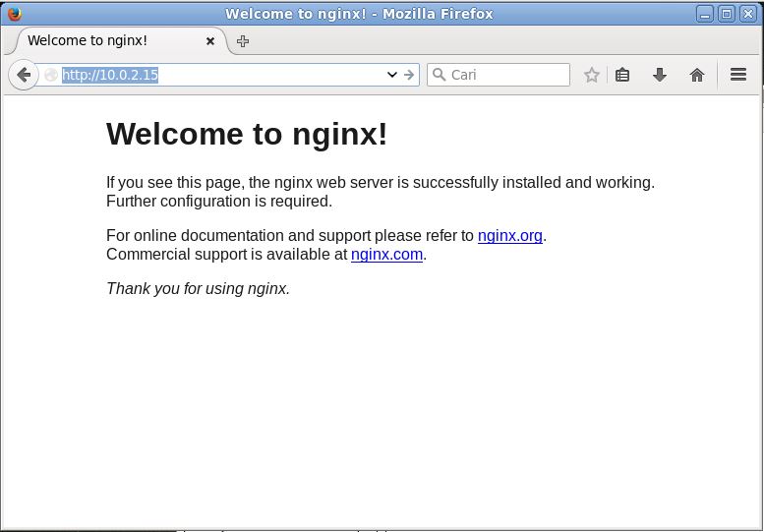Focus the Cari search field
764x532 pixels.
[499, 75]
